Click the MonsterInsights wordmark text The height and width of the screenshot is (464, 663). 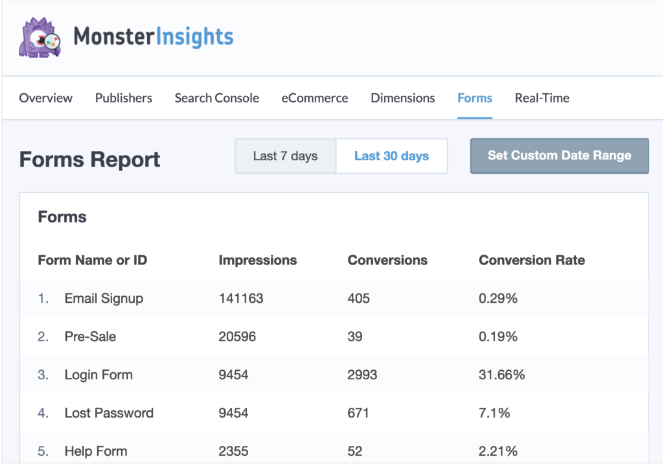[153, 37]
